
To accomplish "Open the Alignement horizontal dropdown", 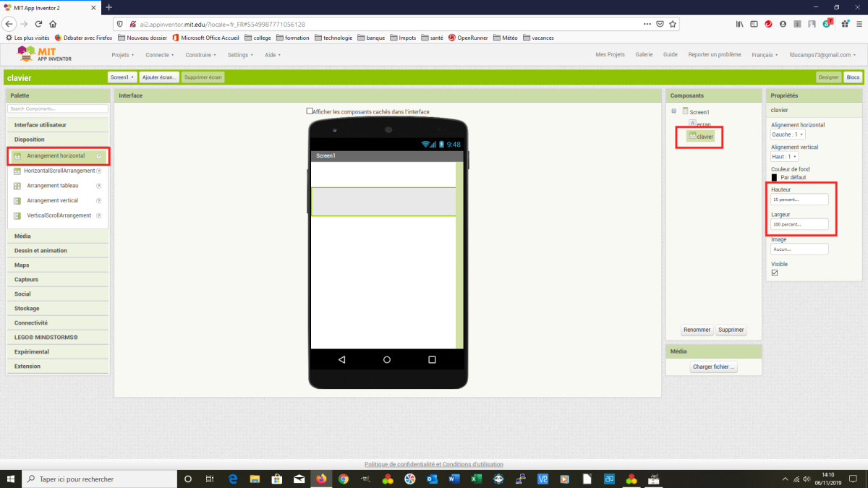I will [788, 134].
